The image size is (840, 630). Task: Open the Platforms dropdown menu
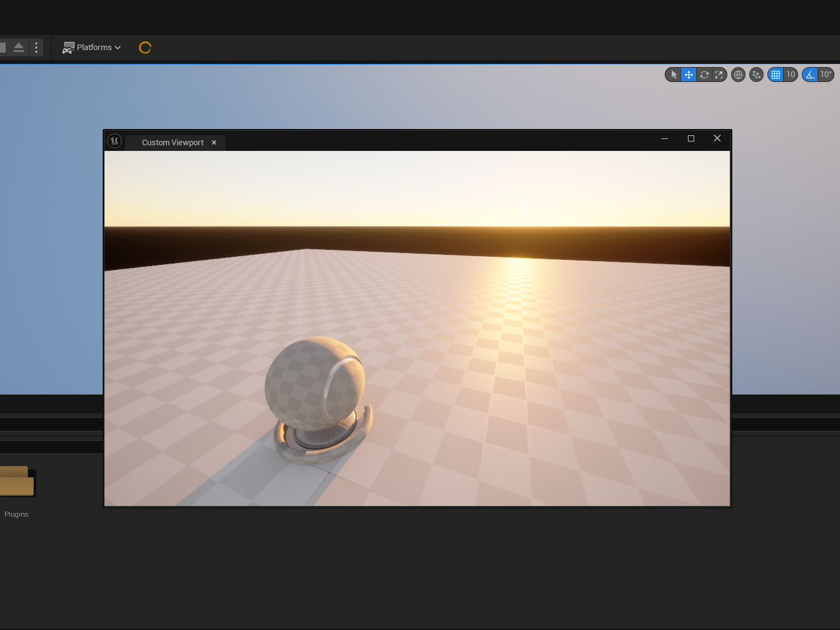[91, 48]
